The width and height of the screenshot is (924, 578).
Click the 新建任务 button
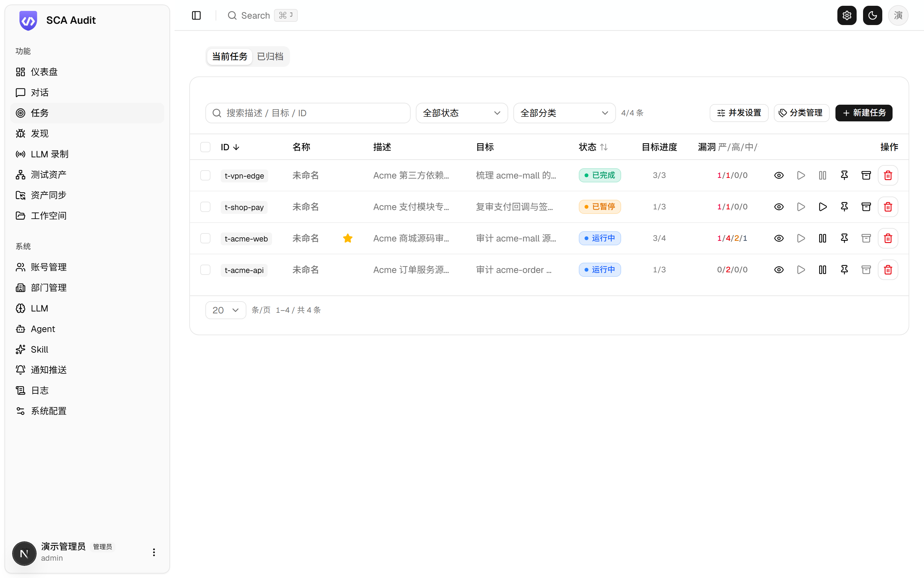point(863,113)
